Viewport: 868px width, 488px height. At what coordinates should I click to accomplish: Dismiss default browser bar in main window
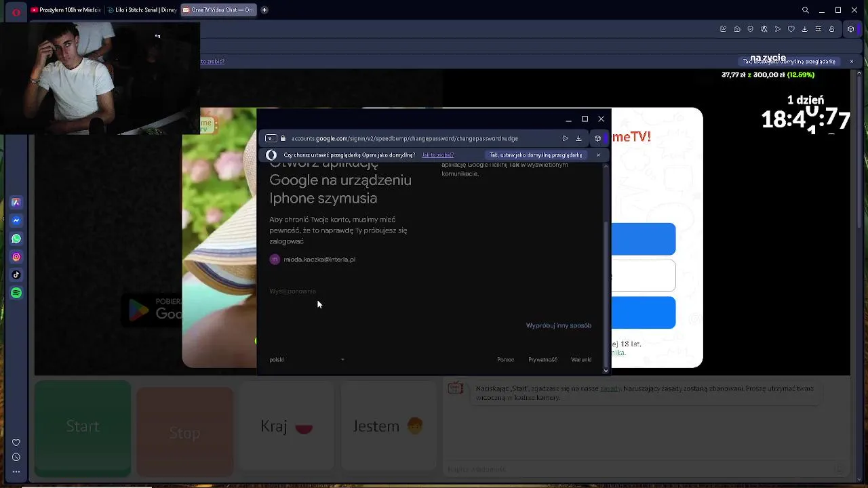pyautogui.click(x=852, y=62)
